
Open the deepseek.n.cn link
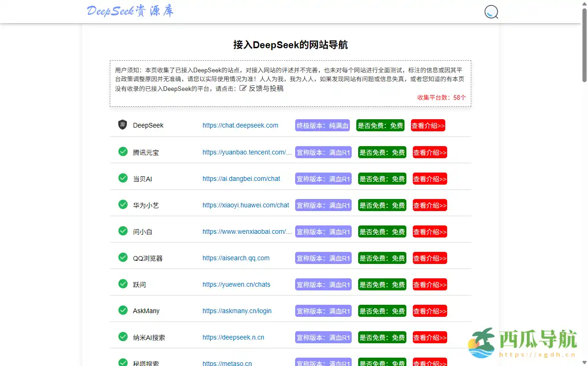[x=234, y=337]
